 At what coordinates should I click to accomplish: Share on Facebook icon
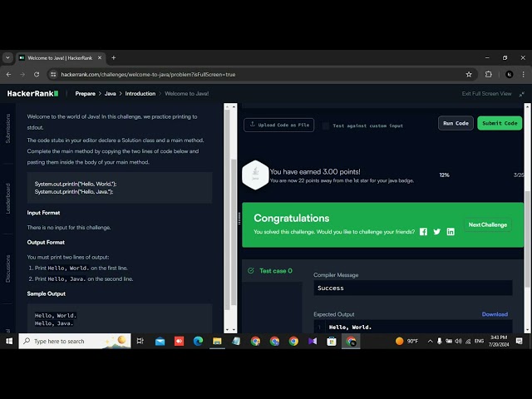click(x=423, y=232)
